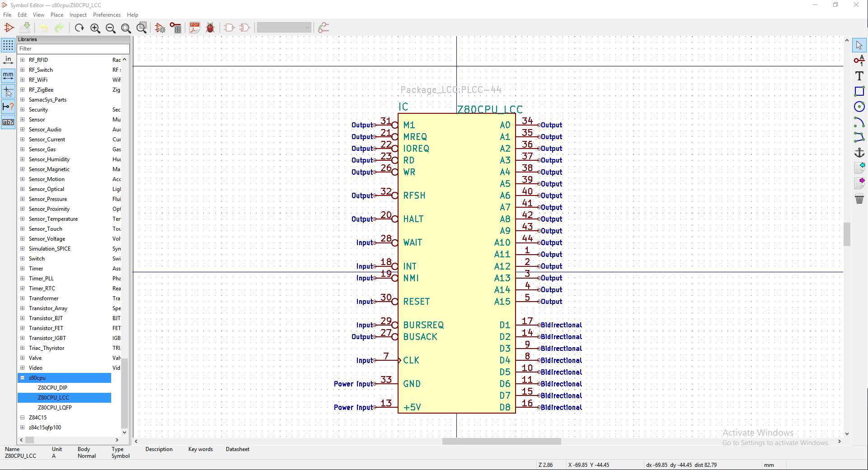Image resolution: width=868 pixels, height=470 pixels.
Task: Select the Add Rectangle tool
Action: [x=859, y=91]
